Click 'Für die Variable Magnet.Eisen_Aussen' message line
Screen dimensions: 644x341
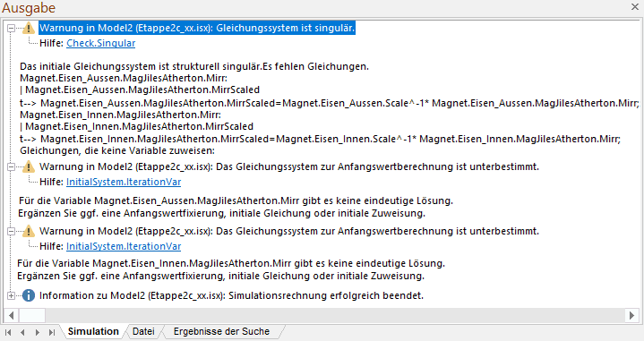(x=236, y=201)
